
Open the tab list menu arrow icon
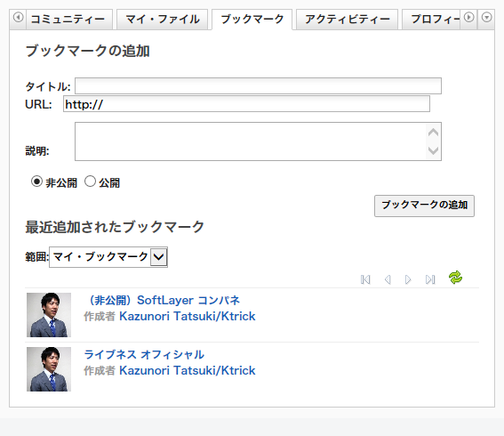tap(486, 17)
